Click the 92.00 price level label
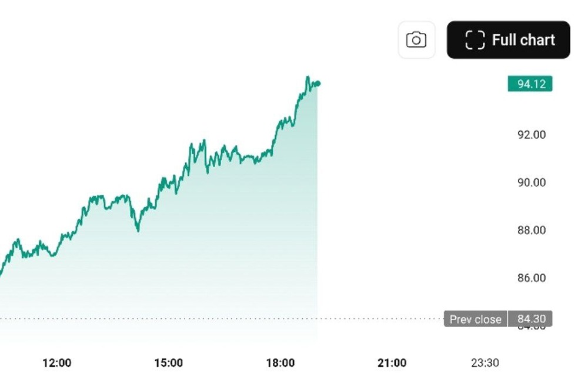Screen dimensions: 588x386 532,134
